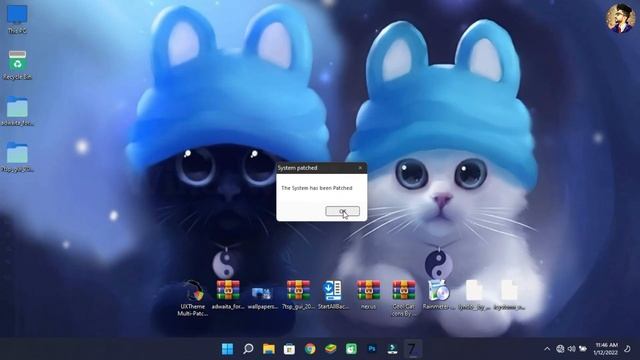Select the 7tsp_gui archive icon
Viewport: 640px width, 360px height.
point(298,295)
